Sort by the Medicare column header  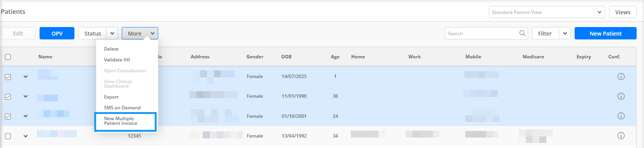534,57
